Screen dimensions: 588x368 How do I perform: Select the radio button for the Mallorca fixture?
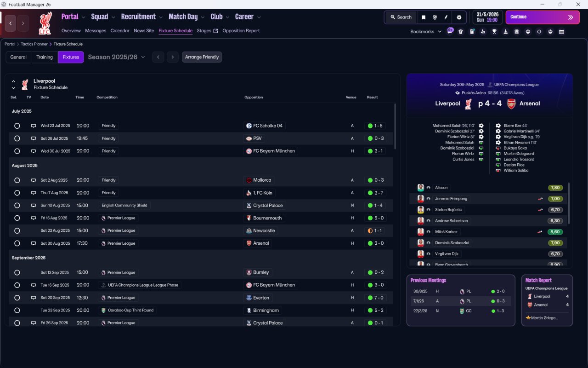(17, 180)
